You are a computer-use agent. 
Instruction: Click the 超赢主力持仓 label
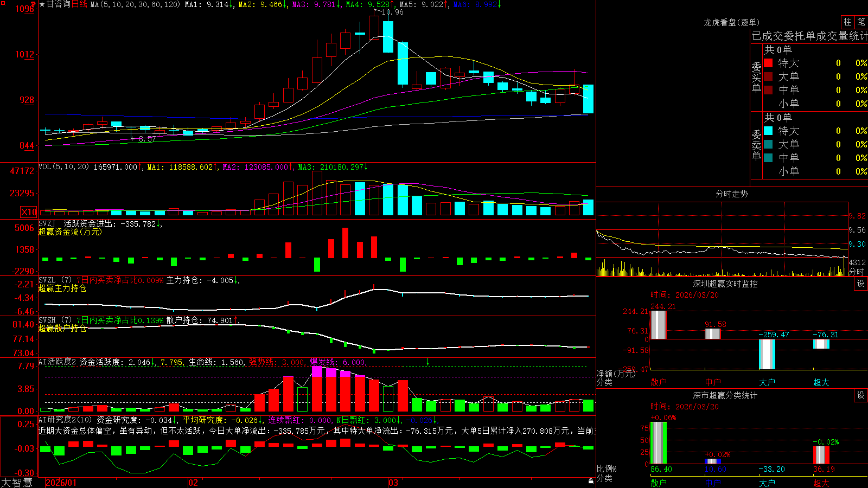[x=62, y=288]
